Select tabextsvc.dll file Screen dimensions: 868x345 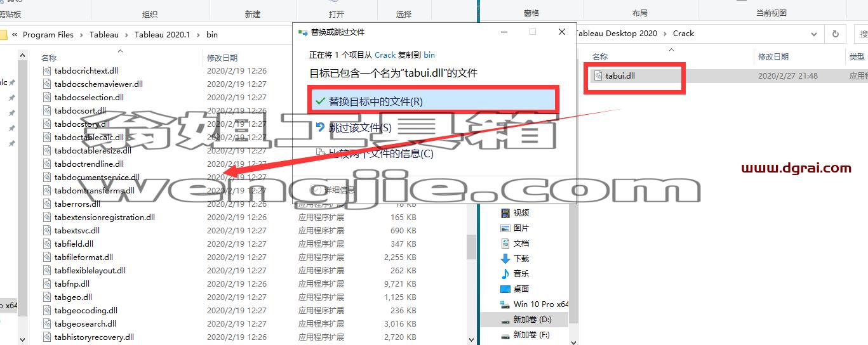77,231
